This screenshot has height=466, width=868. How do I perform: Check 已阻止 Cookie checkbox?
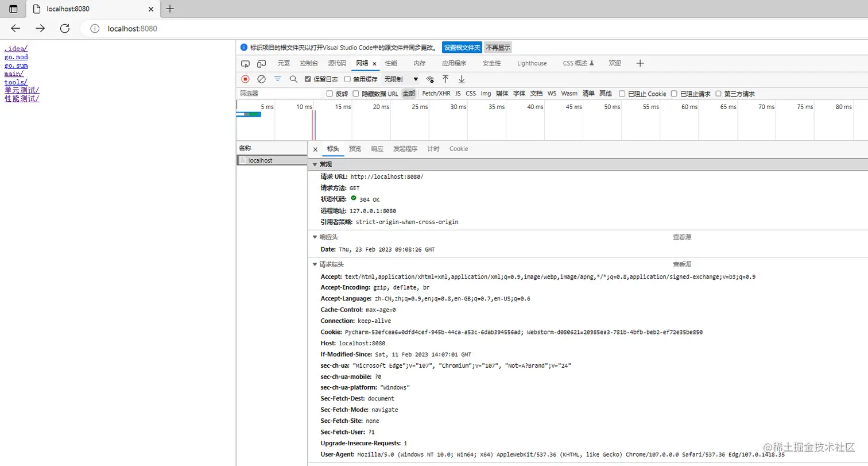pyautogui.click(x=622, y=94)
